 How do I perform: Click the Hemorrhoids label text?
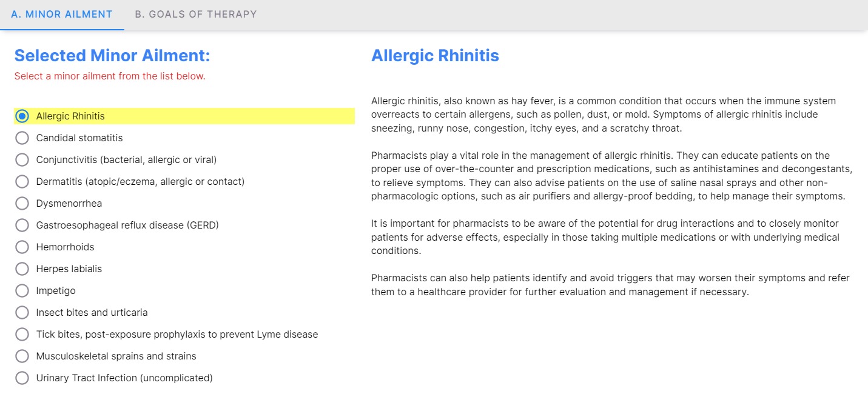(65, 247)
